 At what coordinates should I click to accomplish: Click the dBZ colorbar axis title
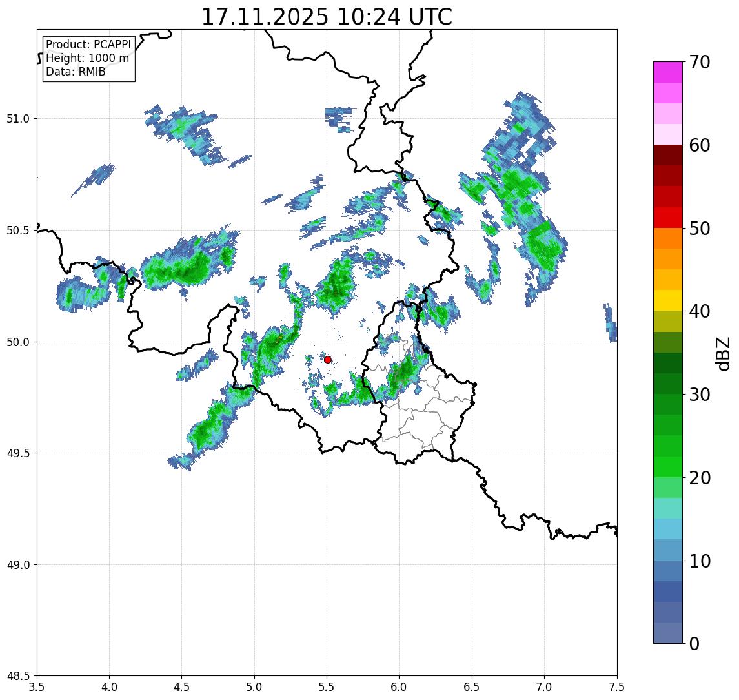tap(722, 354)
